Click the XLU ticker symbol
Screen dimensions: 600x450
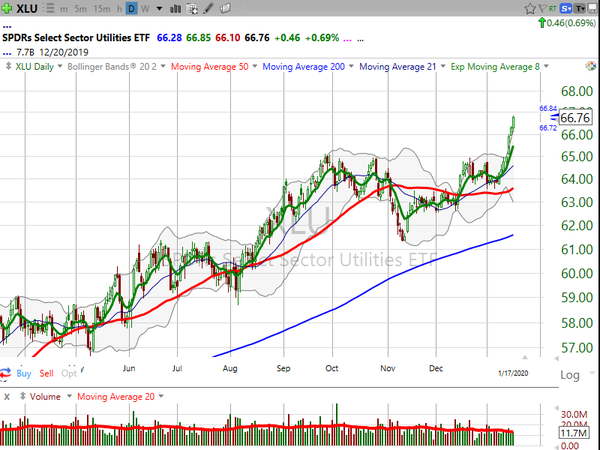[27, 8]
